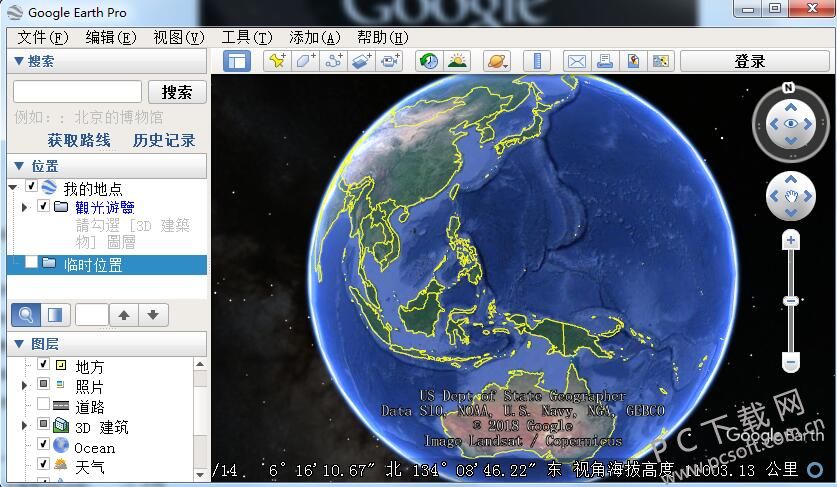Zoom out with the minus button

pos(791,362)
